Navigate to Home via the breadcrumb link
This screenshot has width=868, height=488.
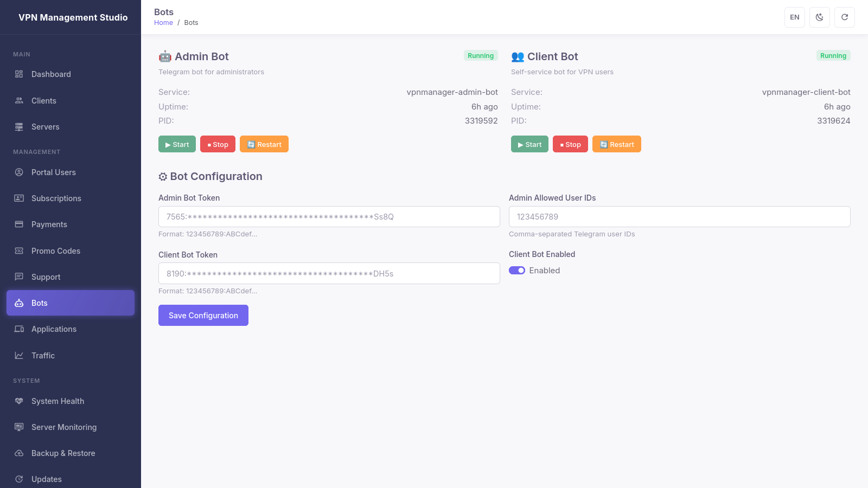tap(163, 22)
